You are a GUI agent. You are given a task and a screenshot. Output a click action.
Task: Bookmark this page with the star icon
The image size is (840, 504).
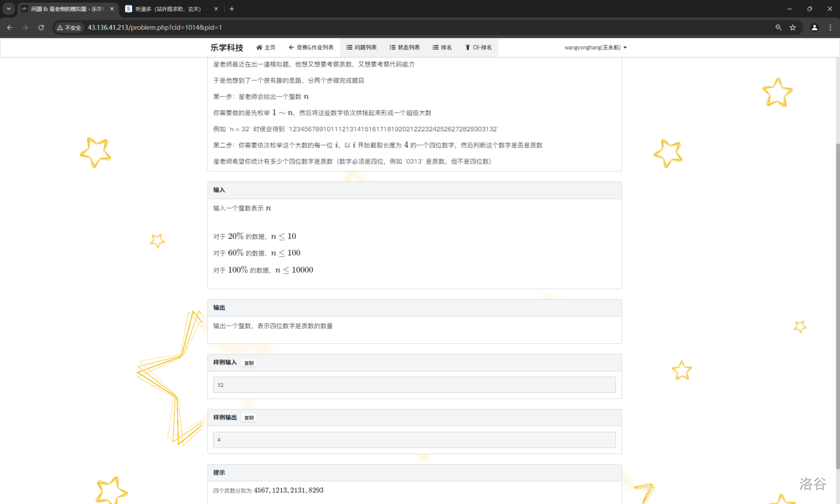point(792,28)
